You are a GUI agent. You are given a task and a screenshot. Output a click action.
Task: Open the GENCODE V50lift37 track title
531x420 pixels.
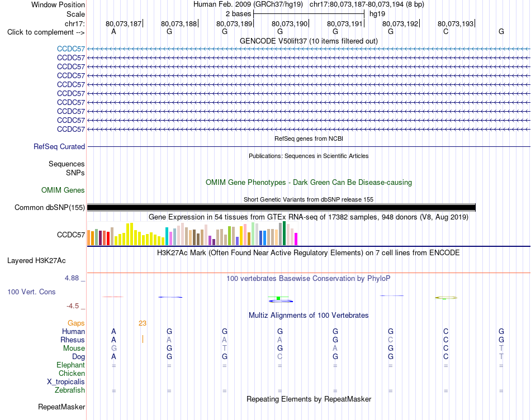tap(309, 41)
